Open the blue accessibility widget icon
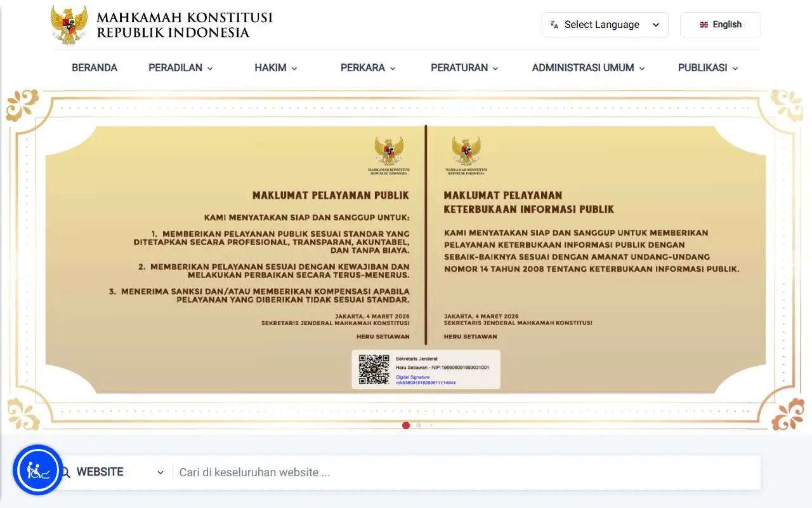 pos(38,471)
